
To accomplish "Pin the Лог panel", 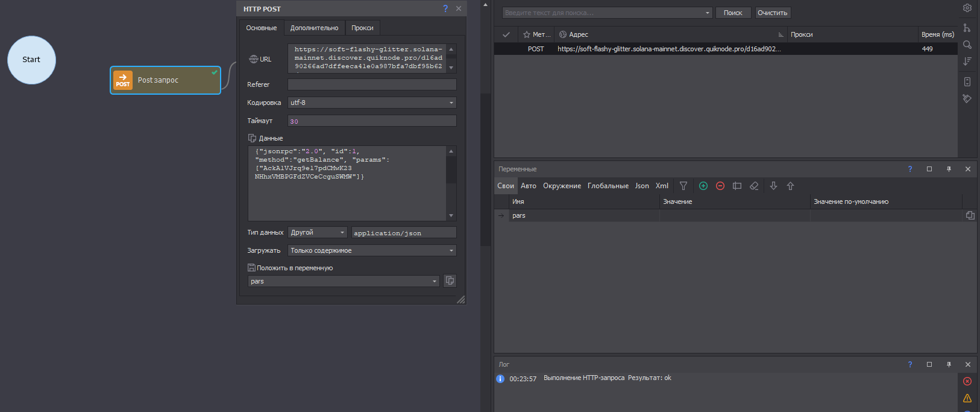I will [x=949, y=364].
